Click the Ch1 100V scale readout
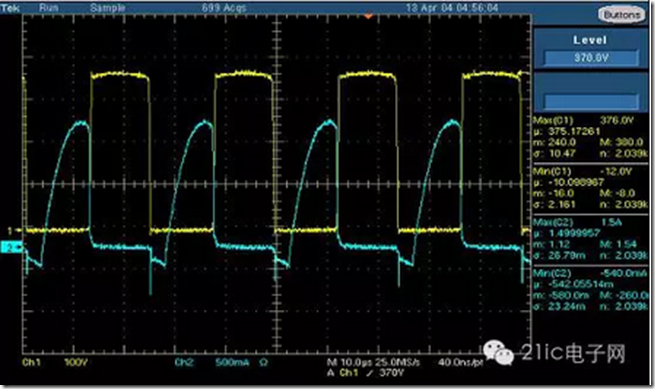The width and height of the screenshot is (655, 389). [55, 362]
